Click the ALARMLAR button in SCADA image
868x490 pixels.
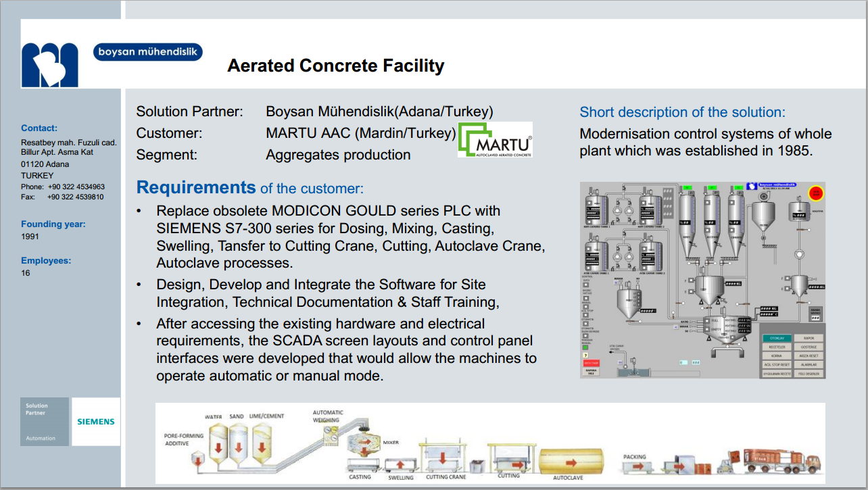pyautogui.click(x=809, y=364)
